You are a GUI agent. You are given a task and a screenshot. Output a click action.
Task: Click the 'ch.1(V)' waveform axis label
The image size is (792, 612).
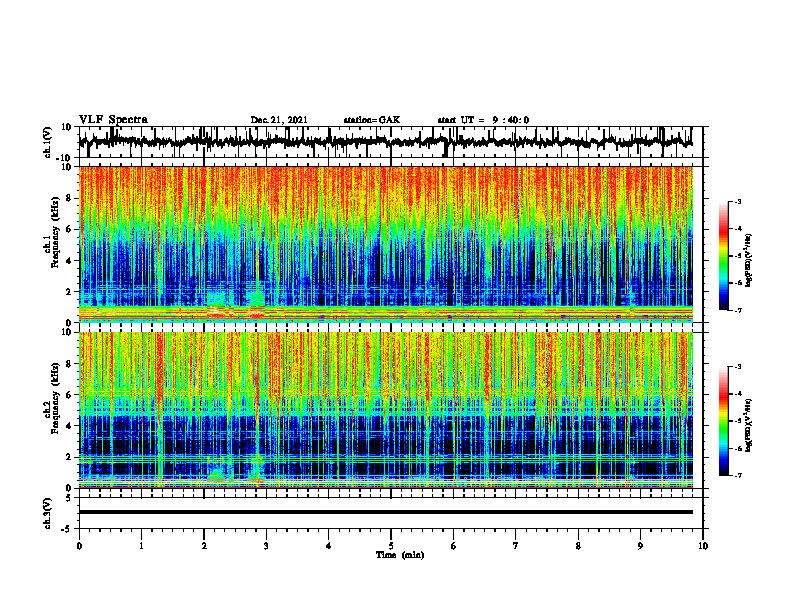point(47,142)
